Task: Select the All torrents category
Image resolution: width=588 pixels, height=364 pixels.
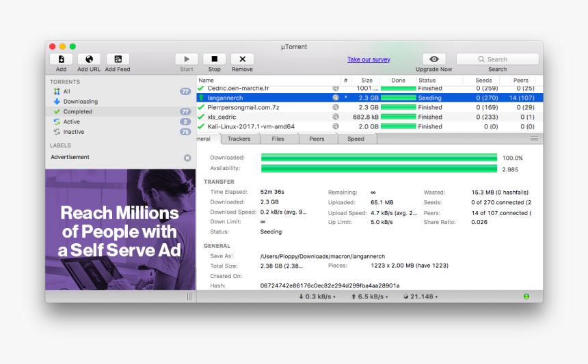Action: tap(120, 92)
